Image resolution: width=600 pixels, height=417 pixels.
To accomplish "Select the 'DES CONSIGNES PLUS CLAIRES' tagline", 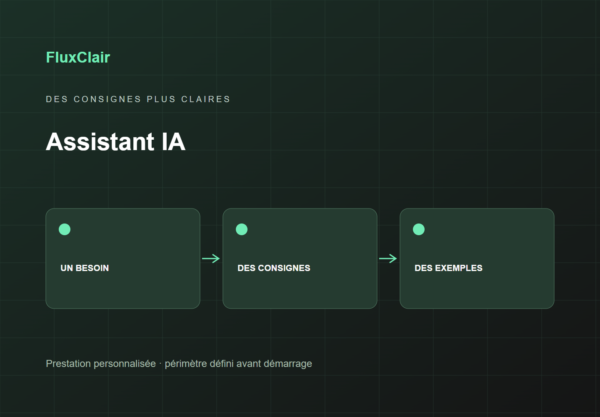I will pyautogui.click(x=138, y=99).
